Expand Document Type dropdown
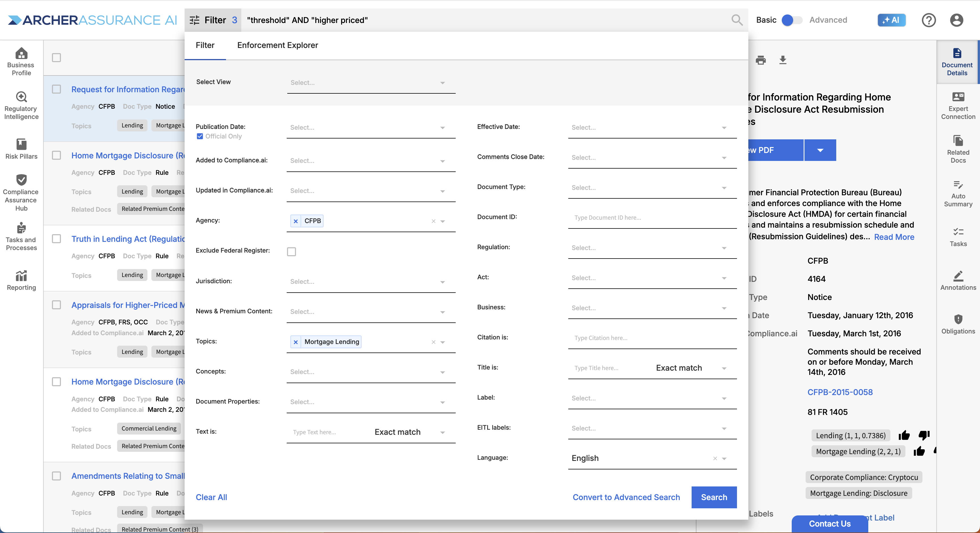This screenshot has width=980, height=533. coord(652,188)
